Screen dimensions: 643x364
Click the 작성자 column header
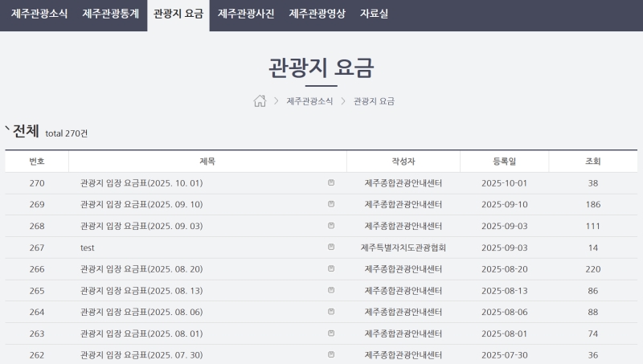pos(403,162)
